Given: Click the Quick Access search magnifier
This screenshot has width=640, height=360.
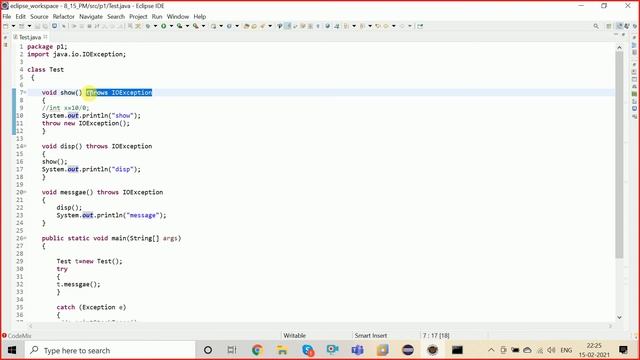Looking at the screenshot, I should [x=596, y=26].
